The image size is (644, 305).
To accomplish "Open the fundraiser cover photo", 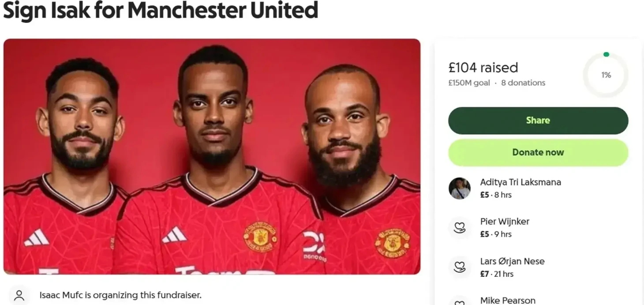I will 212,156.
